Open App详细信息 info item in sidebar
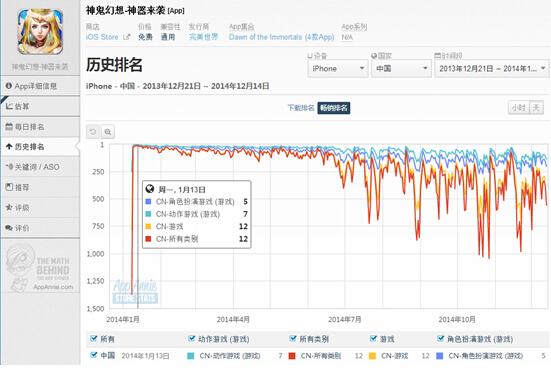Viewport: 551px width, 373px height. click(x=40, y=86)
